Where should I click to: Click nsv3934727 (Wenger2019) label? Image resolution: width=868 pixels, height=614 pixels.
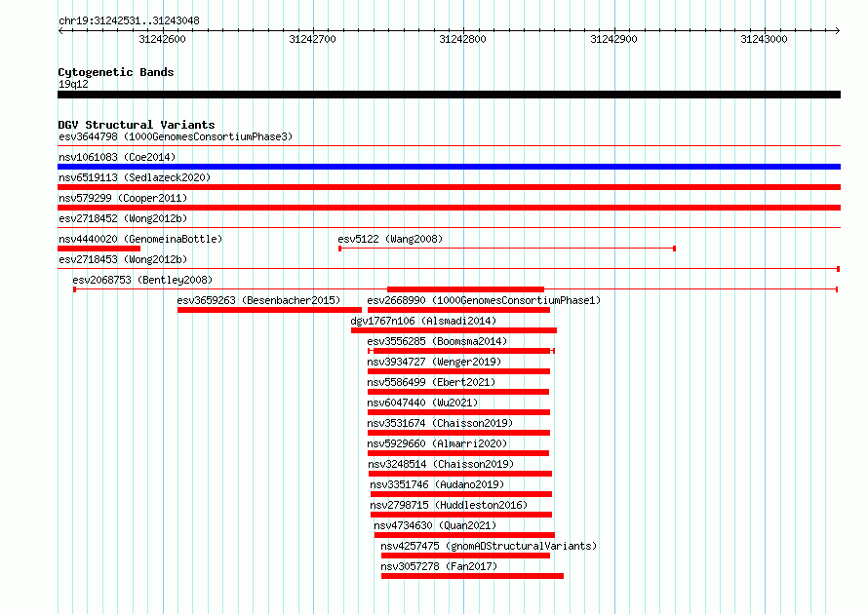point(434,362)
